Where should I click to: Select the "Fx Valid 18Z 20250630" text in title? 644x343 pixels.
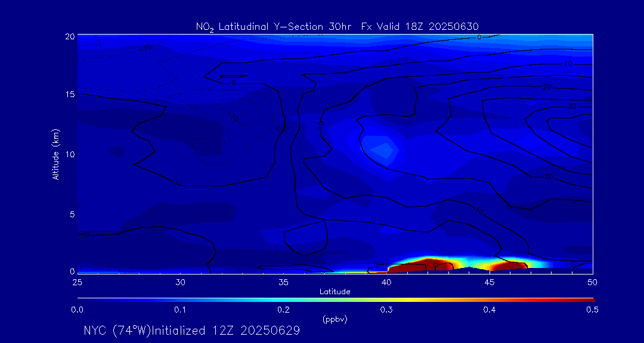[x=420, y=27]
